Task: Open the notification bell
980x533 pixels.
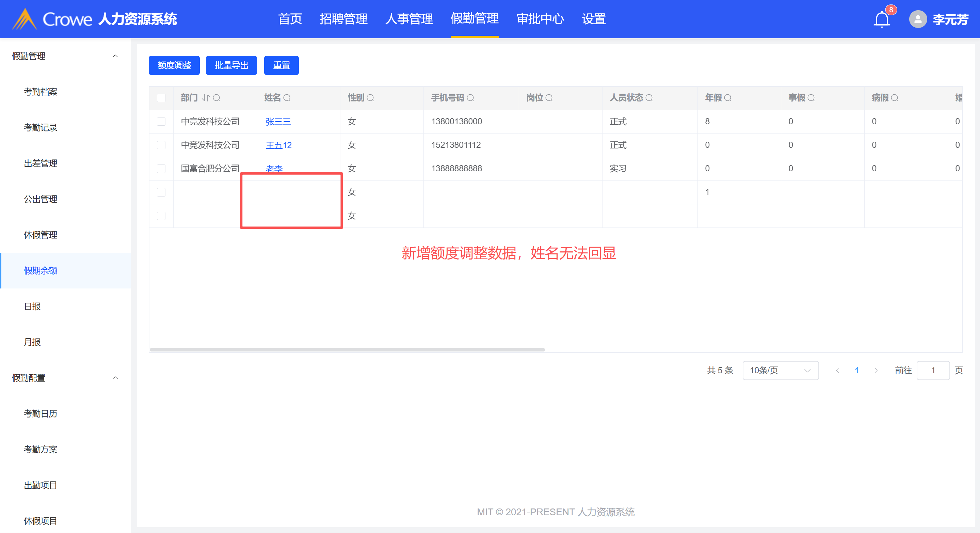Action: [x=882, y=19]
